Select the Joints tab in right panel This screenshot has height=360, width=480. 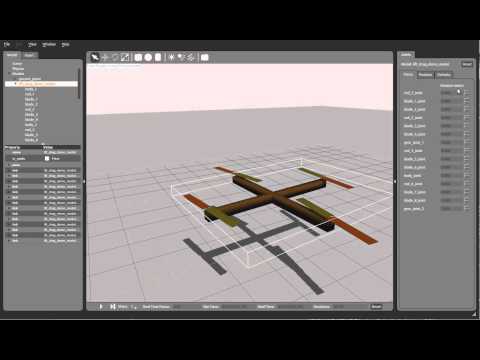[x=406, y=54]
